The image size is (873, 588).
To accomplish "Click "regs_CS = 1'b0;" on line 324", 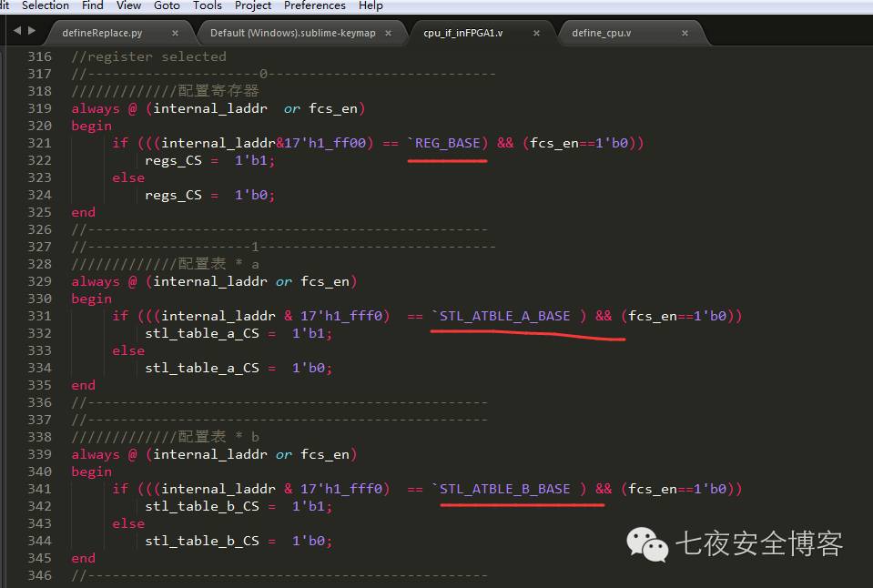I will 210,196.
